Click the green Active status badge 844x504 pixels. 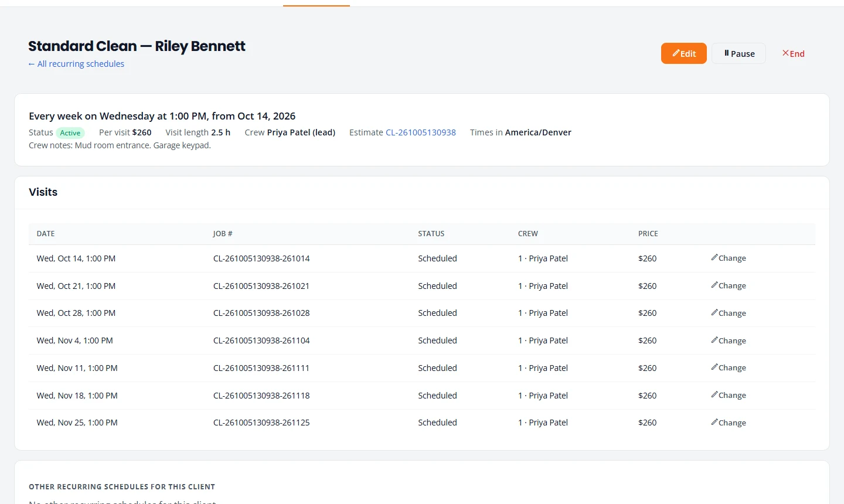click(x=70, y=133)
